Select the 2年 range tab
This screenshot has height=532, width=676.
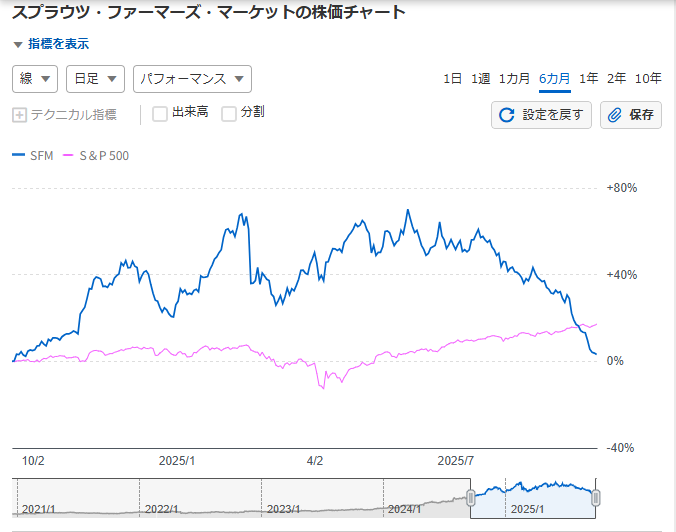pos(617,78)
